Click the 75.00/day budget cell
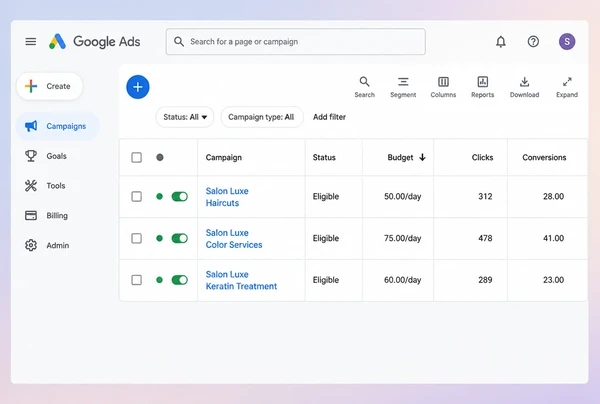The height and width of the screenshot is (404, 600). 403,238
